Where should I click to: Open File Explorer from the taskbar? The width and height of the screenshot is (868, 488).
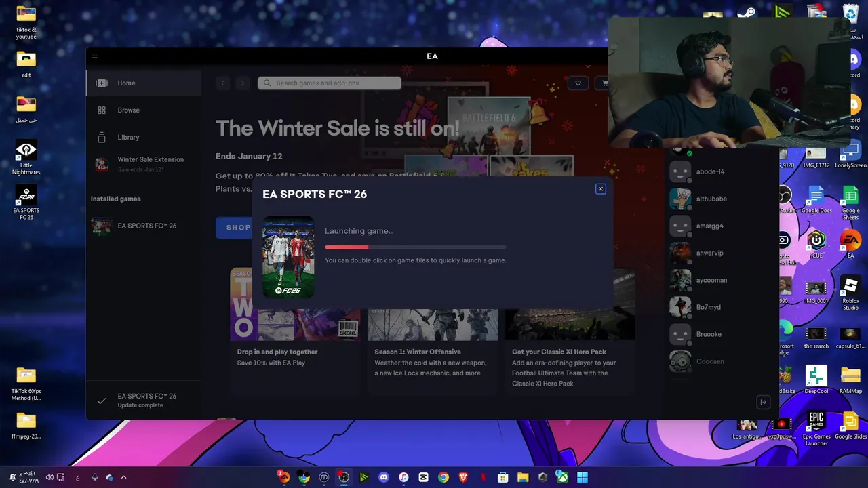523,477
